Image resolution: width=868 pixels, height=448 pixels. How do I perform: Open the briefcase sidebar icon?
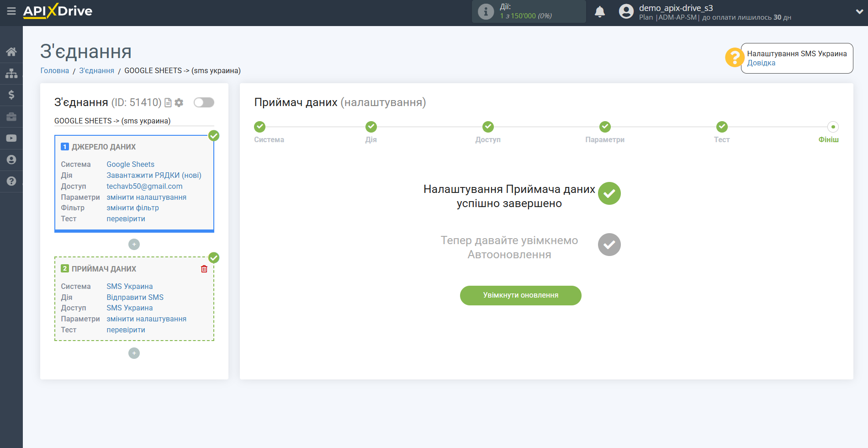(11, 117)
